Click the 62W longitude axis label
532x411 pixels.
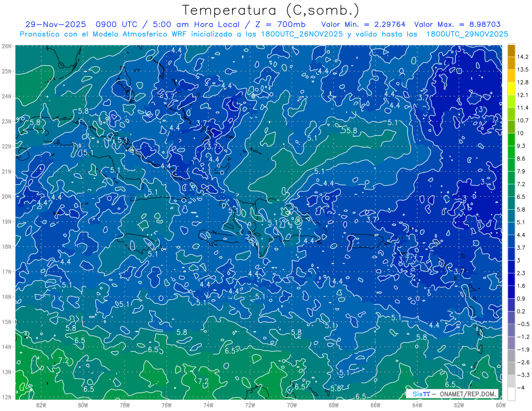(x=459, y=404)
